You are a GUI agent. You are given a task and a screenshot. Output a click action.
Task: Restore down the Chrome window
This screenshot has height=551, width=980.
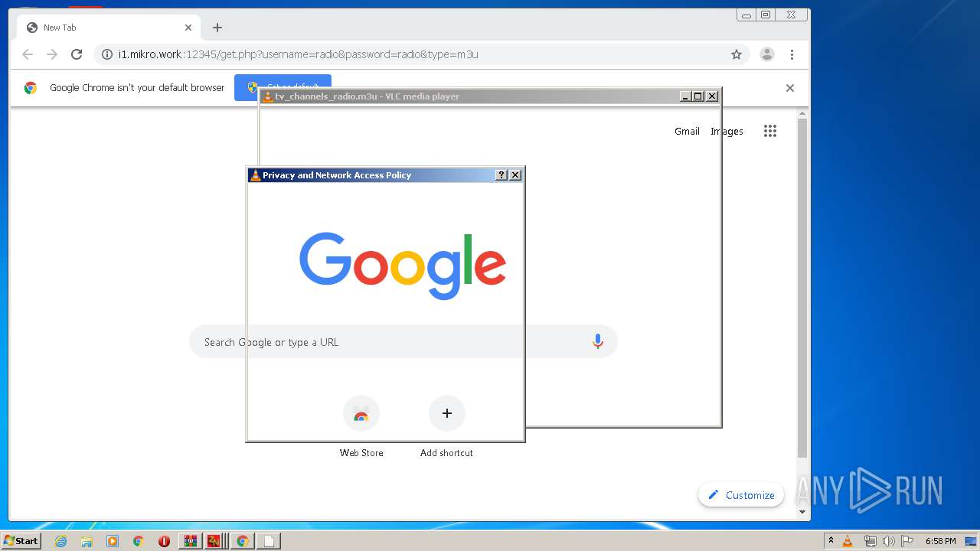766,15
